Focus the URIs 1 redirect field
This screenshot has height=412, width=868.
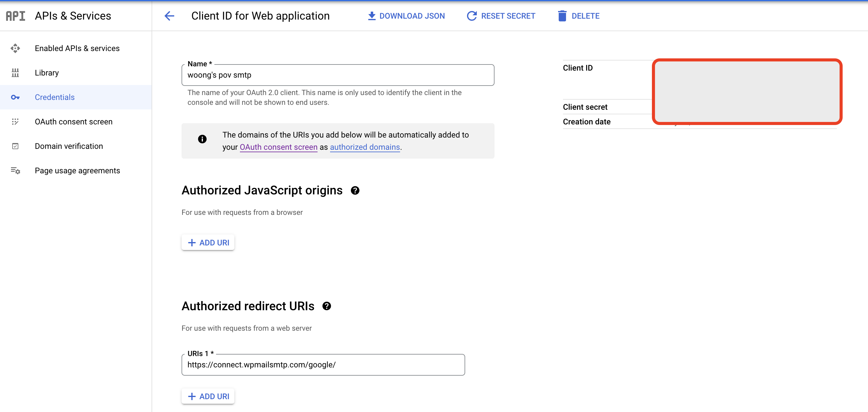tap(323, 365)
